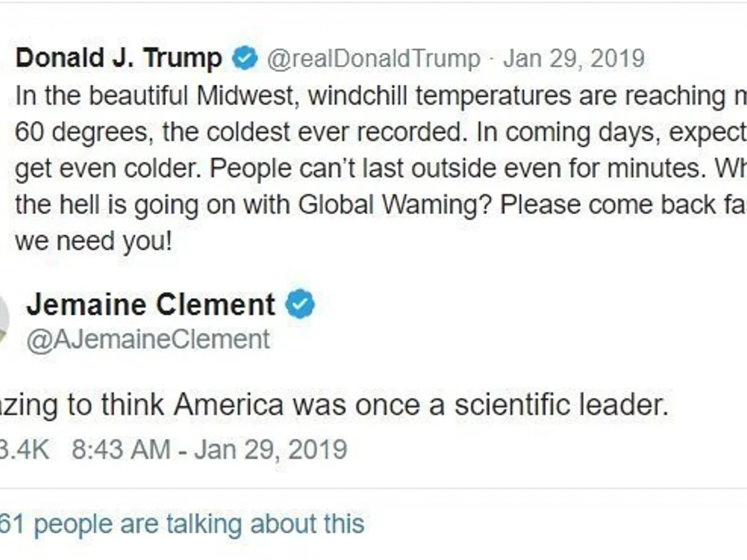This screenshot has width=747, height=560.
Task: Click the quoted tweet's Jan 29, 2019 date
Action: tap(573, 60)
